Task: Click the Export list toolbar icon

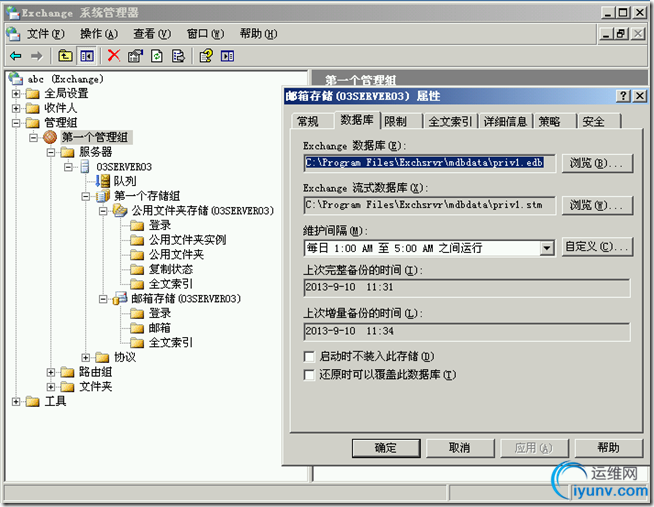Action: (179, 56)
